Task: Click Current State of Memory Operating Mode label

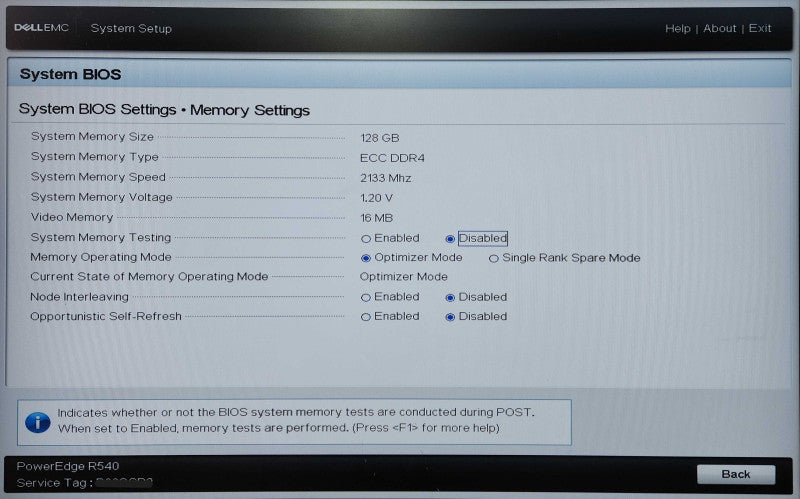Action: pos(149,277)
